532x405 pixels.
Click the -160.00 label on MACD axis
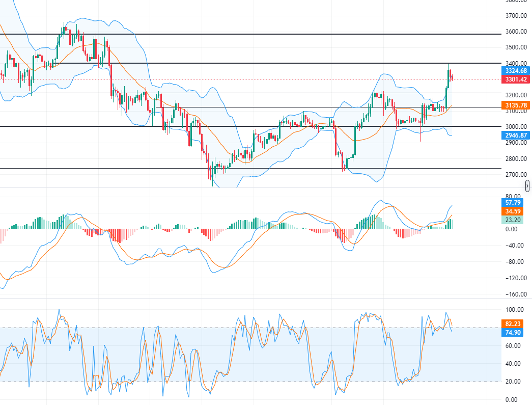(514, 294)
